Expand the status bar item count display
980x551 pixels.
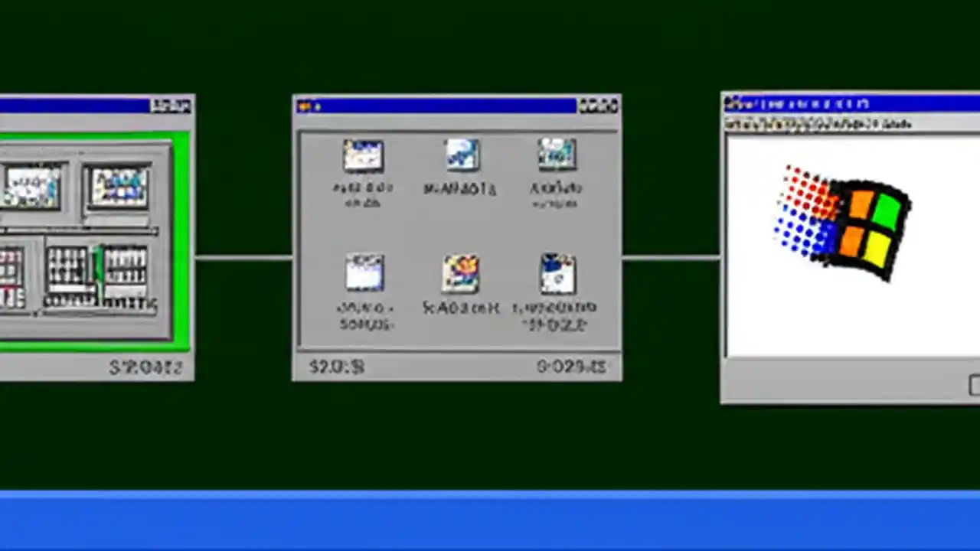pyautogui.click(x=337, y=367)
